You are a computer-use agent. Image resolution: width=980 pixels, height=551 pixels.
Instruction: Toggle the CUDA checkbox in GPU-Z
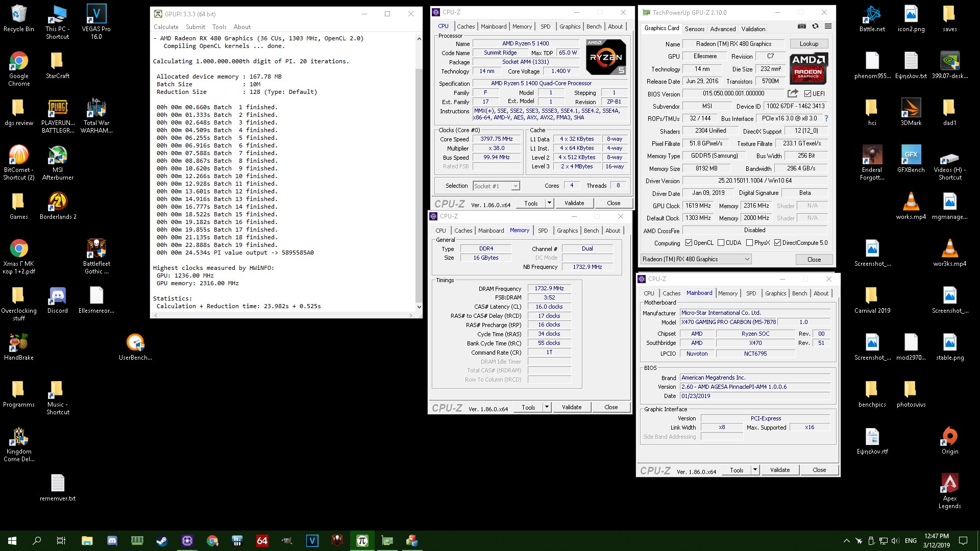point(721,243)
